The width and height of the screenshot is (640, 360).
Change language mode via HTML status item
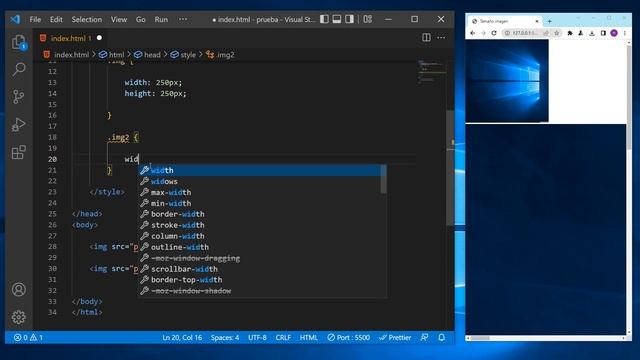coord(309,338)
